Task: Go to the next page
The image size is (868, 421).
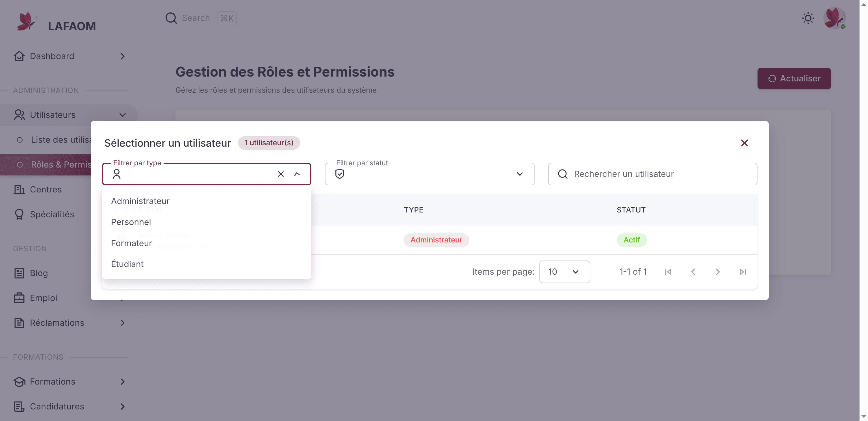Action: [718, 272]
